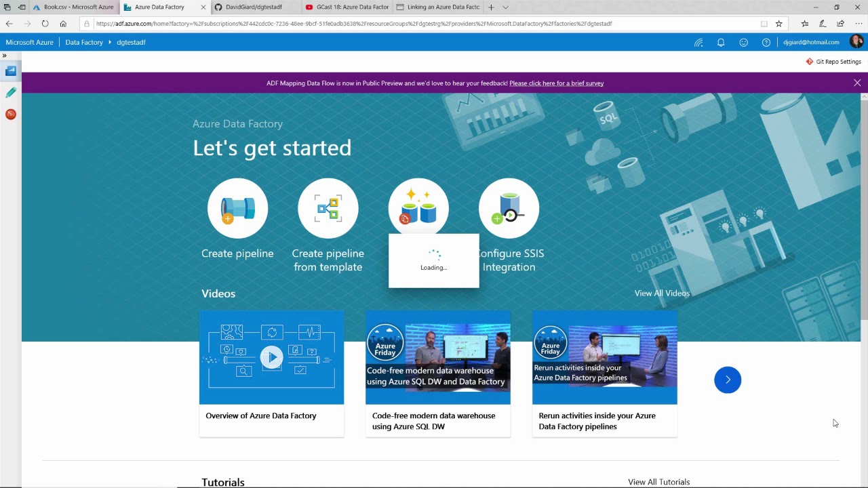This screenshot has height=488, width=868.
Task: Click the djgiard@hotmail.com account name
Action: (x=811, y=42)
